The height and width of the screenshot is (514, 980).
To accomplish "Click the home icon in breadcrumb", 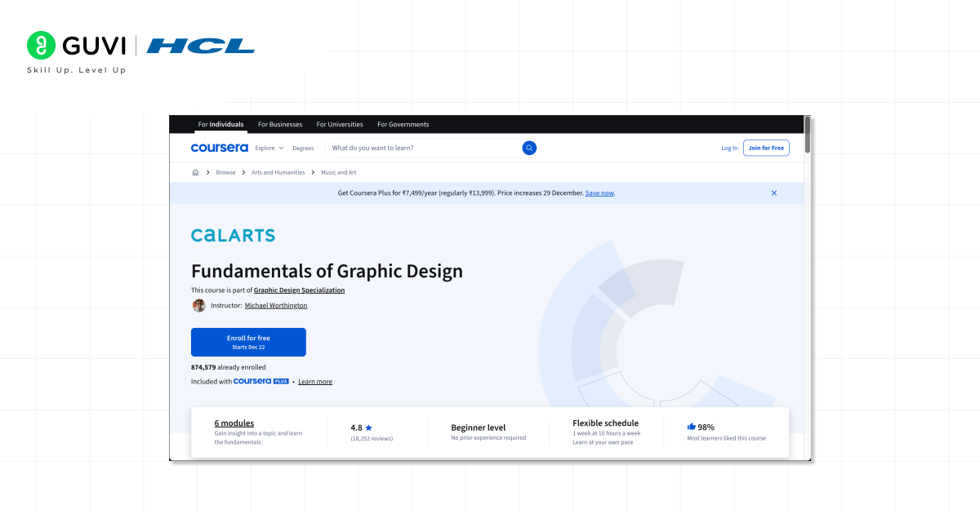I will 195,173.
